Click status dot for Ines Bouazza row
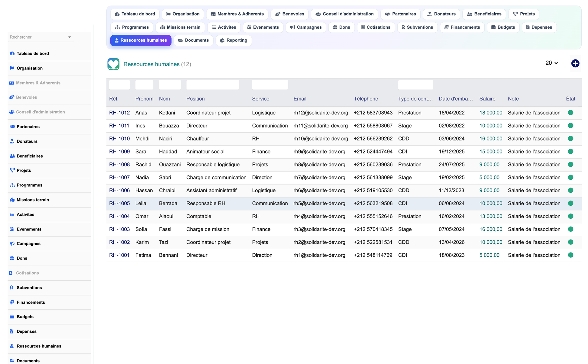588x364 pixels. tap(570, 126)
